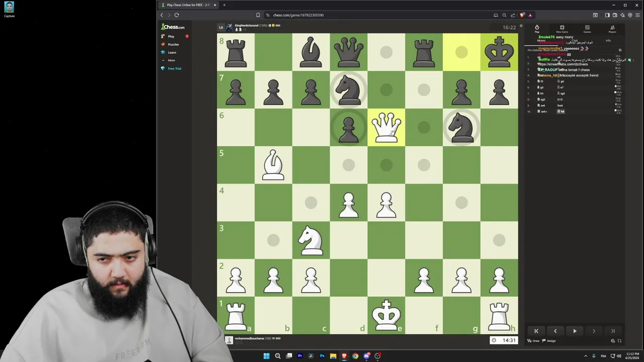Screen dimensions: 644x362
Task: Go to first move in move navigation
Action: point(536,331)
